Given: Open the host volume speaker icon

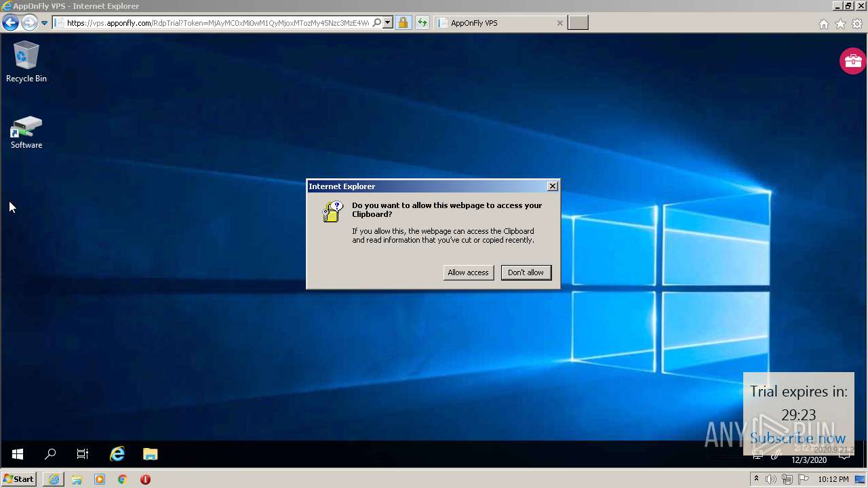Looking at the screenshot, I should pyautogui.click(x=771, y=479).
